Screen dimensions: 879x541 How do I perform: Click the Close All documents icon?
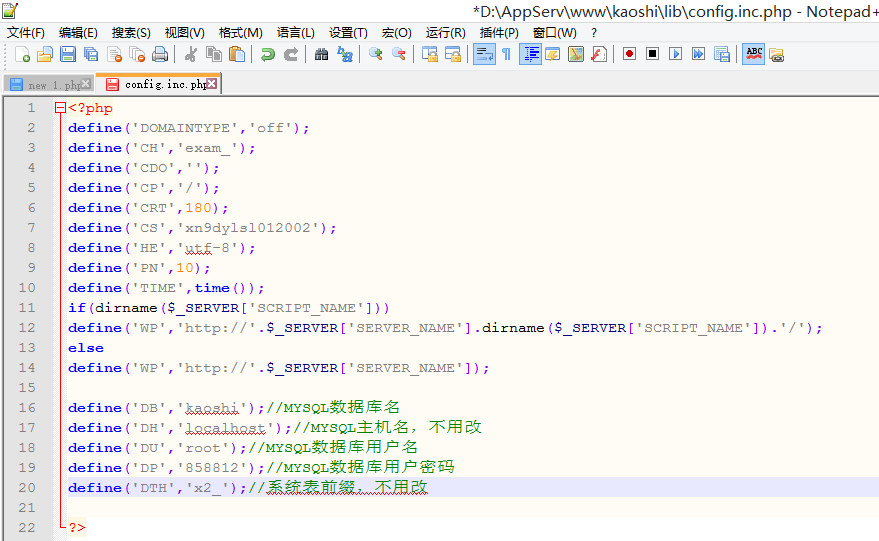coord(137,54)
